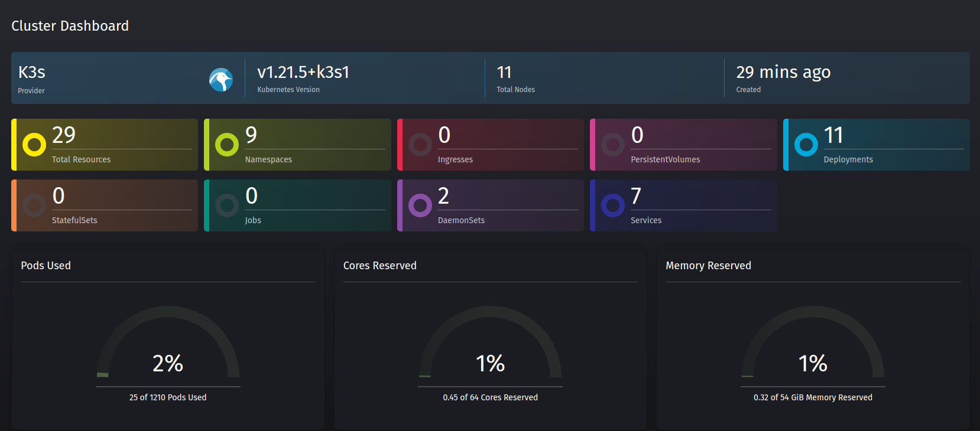This screenshot has width=980, height=431.
Task: Click the yellow Total Resources ring icon
Action: click(x=34, y=145)
